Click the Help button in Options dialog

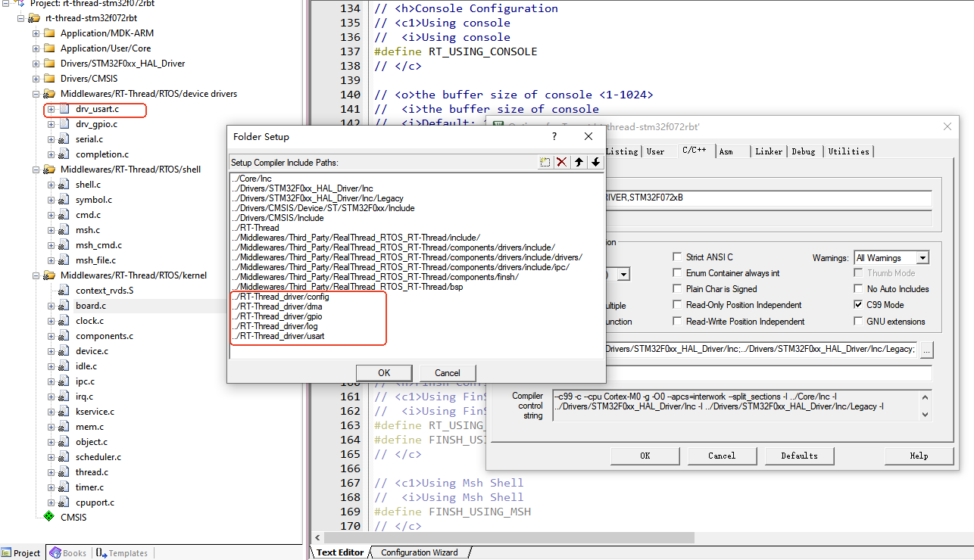pyautogui.click(x=919, y=456)
